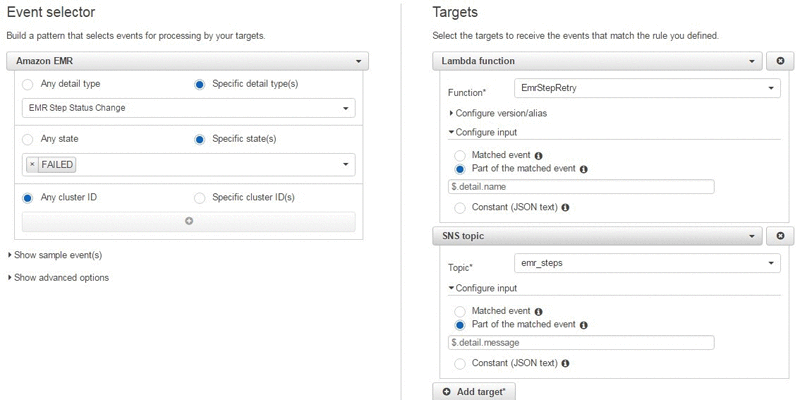Expand Show advanced options
Viewport: 800px width, 400px height.
pyautogui.click(x=58, y=277)
